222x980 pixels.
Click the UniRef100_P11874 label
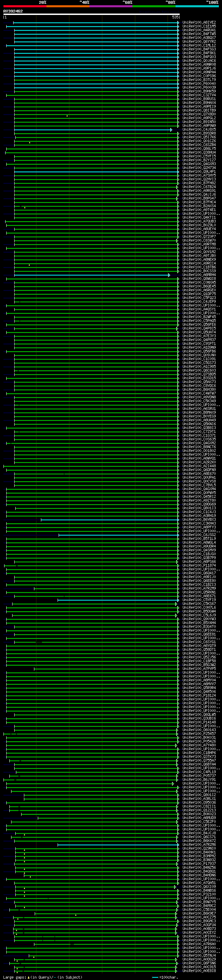199,565
